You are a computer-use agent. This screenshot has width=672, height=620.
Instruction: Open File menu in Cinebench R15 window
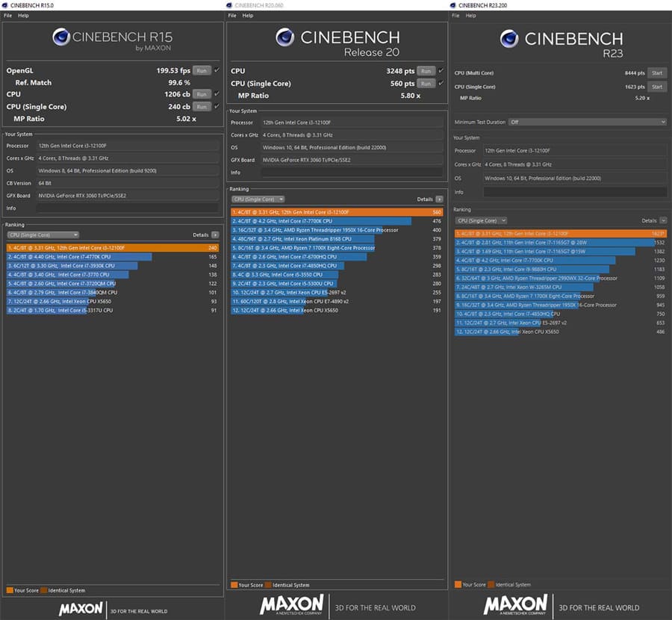(x=7, y=16)
